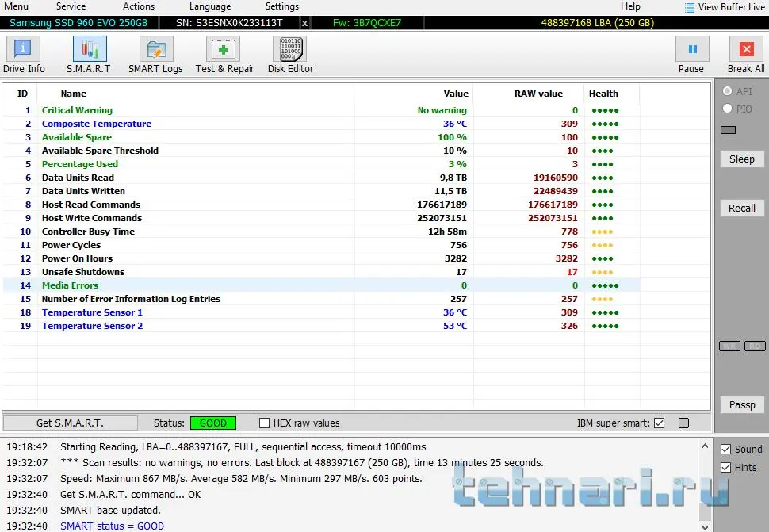Toggle the Hints checkbox

(x=726, y=467)
